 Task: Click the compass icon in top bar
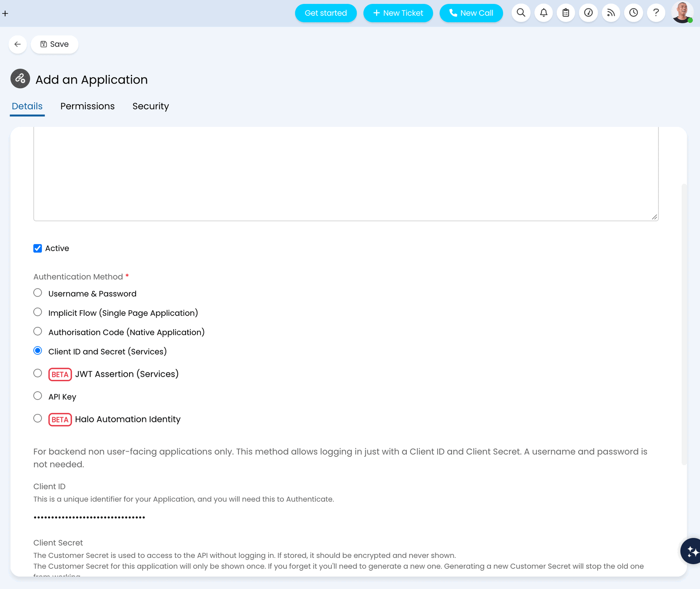pyautogui.click(x=588, y=13)
